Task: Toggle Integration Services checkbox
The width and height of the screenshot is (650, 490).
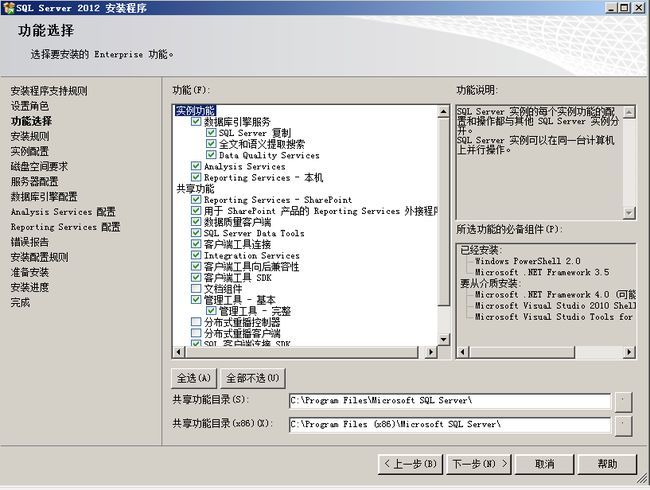Action: pyautogui.click(x=196, y=255)
